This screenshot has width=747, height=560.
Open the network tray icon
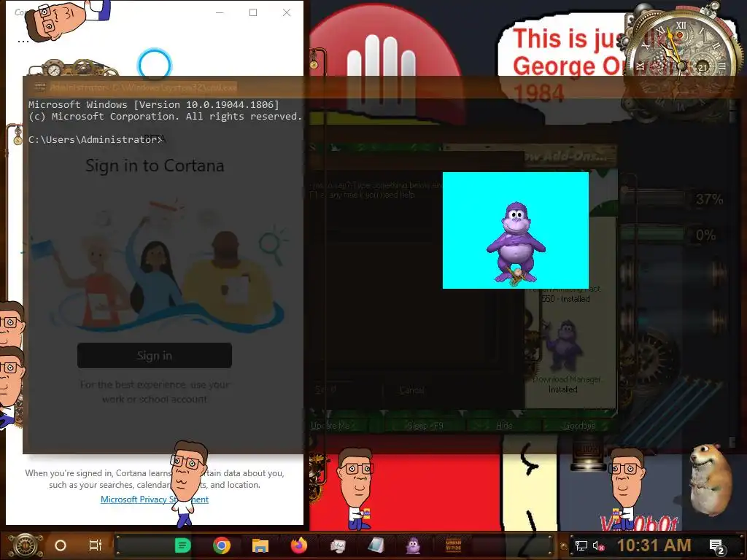click(x=581, y=545)
